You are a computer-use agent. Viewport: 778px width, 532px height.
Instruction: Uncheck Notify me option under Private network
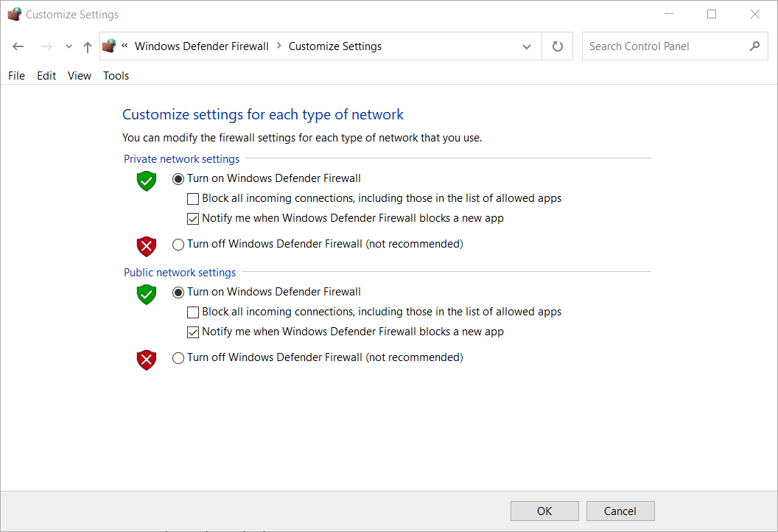click(x=193, y=219)
